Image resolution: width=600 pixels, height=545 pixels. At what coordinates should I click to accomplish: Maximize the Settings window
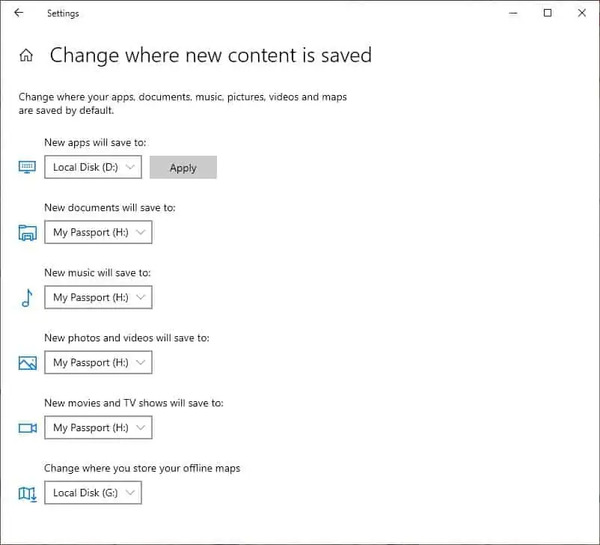548,13
